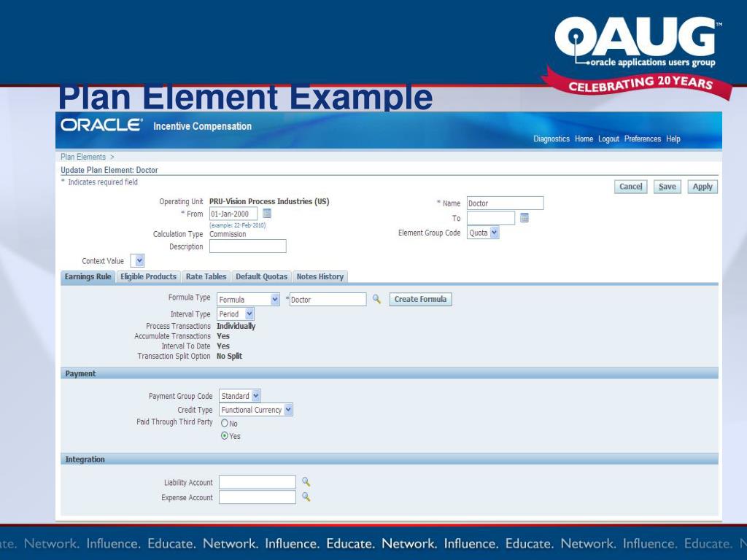Switch to the Earnings Rule tab
This screenshot has height=560, width=747.
(88, 276)
